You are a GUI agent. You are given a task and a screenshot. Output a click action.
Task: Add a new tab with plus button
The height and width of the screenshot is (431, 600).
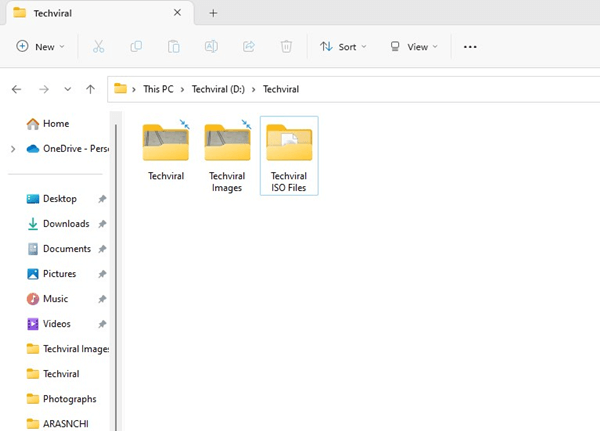[213, 13]
